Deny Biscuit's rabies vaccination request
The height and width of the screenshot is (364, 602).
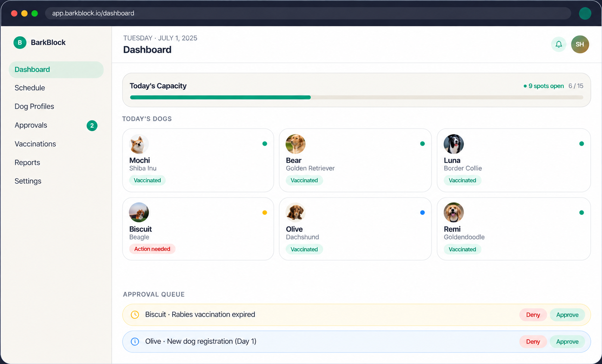pos(533,315)
